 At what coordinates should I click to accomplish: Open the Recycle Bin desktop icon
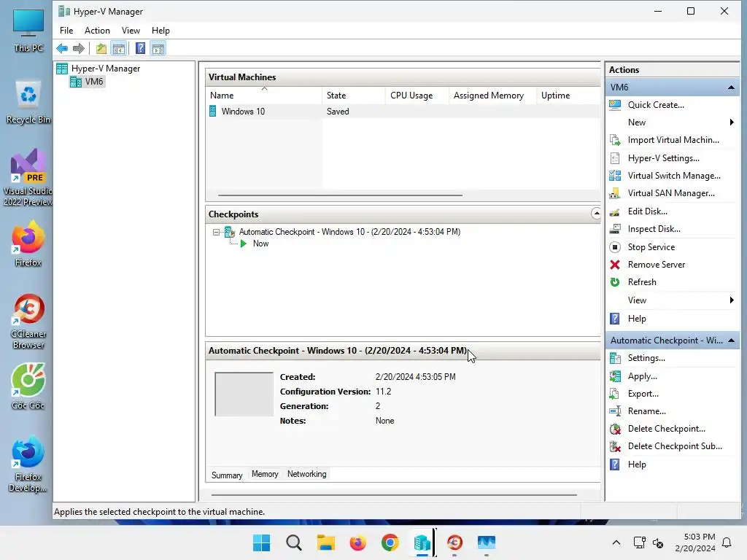[x=28, y=102]
